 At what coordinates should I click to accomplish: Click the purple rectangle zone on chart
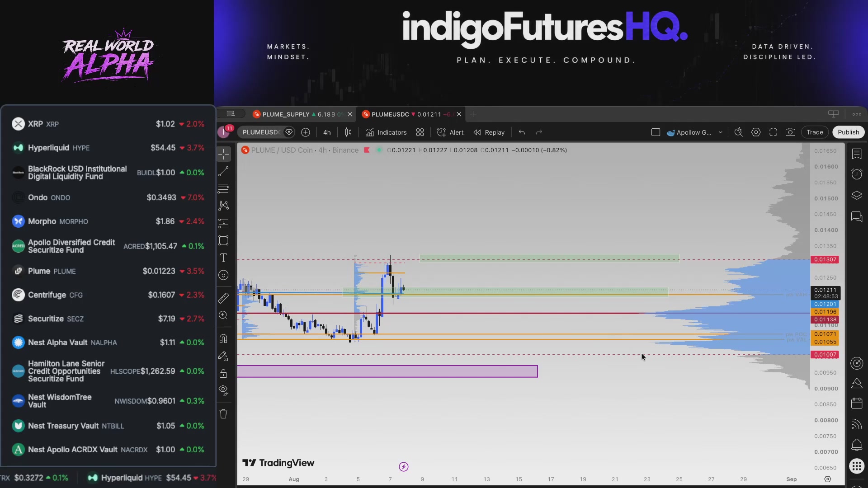(387, 371)
